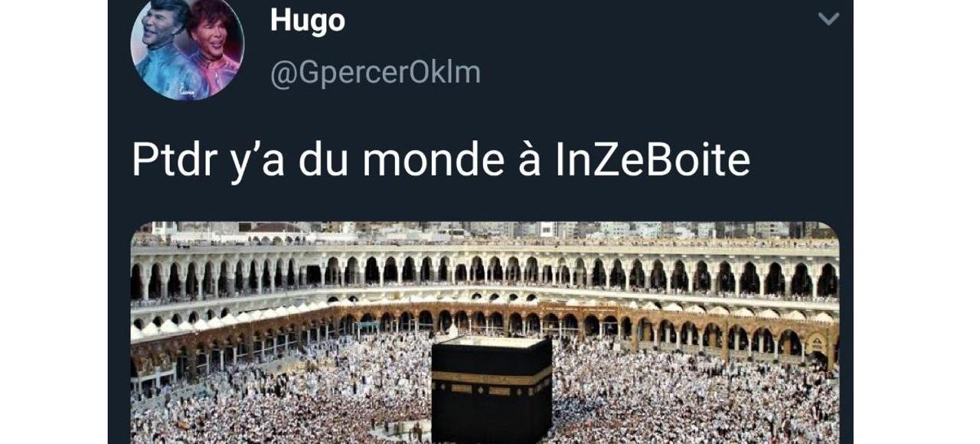Open profile via display name Hugo
Viewport: 980px width, 444px height.
click(308, 21)
